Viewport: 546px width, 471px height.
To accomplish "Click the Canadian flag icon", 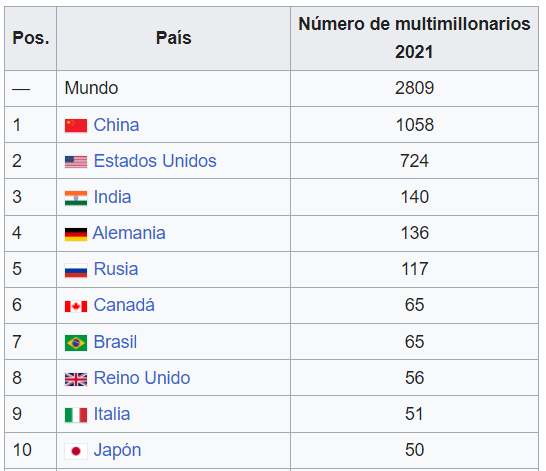I will coord(76,306).
